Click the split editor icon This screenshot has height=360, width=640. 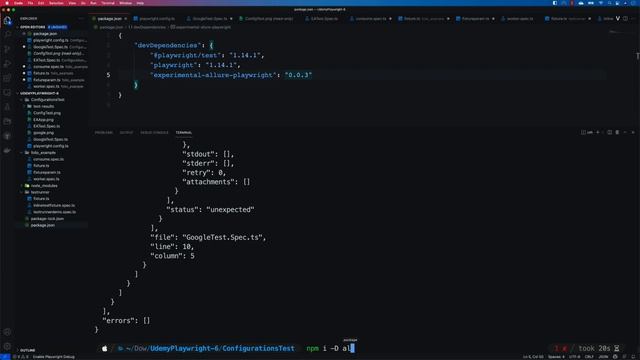(625, 18)
